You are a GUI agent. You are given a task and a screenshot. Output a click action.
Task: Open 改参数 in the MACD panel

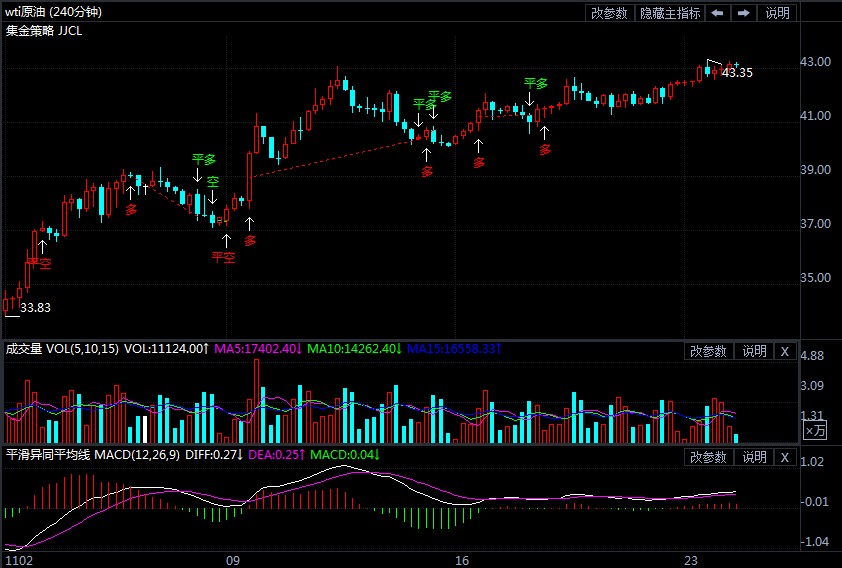708,457
